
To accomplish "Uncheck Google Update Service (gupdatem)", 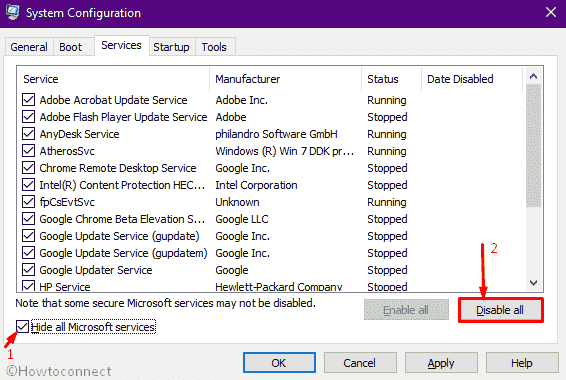I will (29, 253).
